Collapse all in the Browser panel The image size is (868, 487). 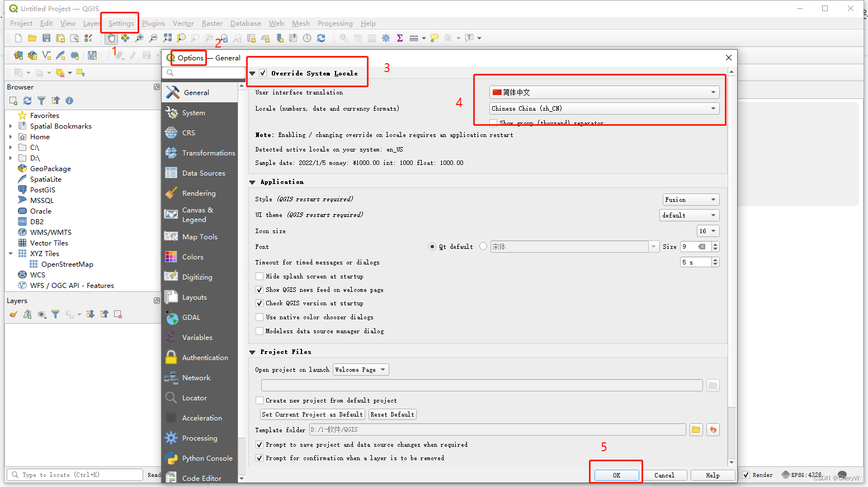55,101
